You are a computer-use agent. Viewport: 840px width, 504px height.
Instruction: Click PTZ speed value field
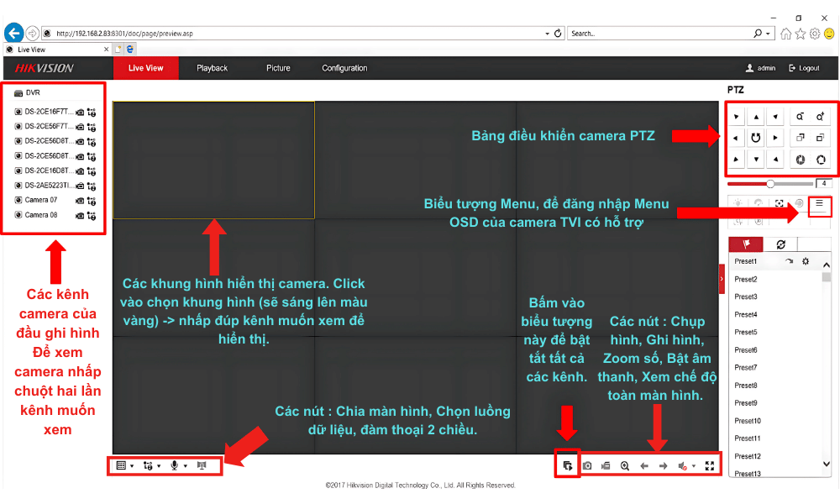[823, 184]
